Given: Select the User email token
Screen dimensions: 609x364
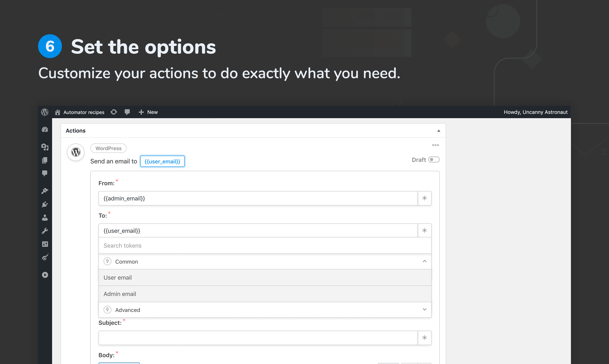Looking at the screenshot, I should pyautogui.click(x=118, y=278).
